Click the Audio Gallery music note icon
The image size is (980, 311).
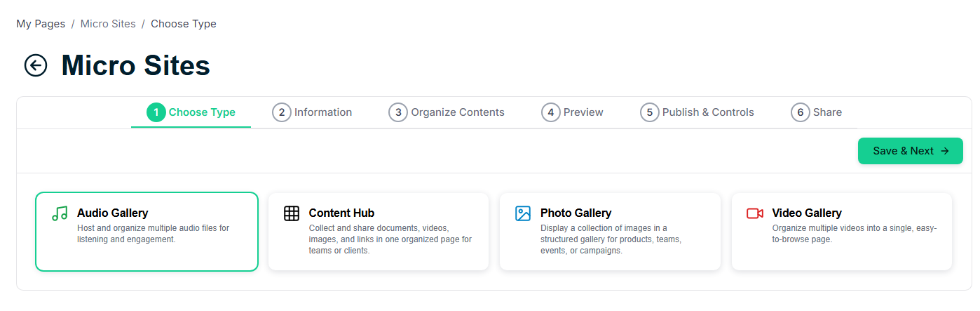[60, 213]
